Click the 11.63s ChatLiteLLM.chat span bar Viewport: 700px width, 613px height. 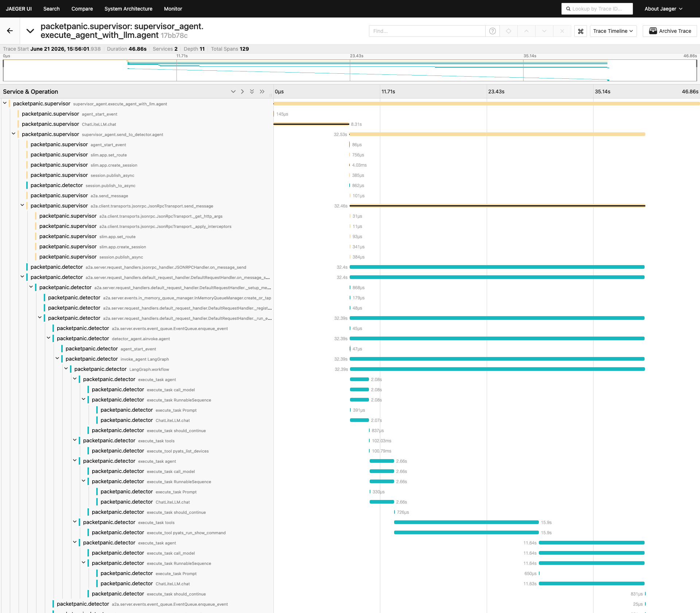pos(592,583)
